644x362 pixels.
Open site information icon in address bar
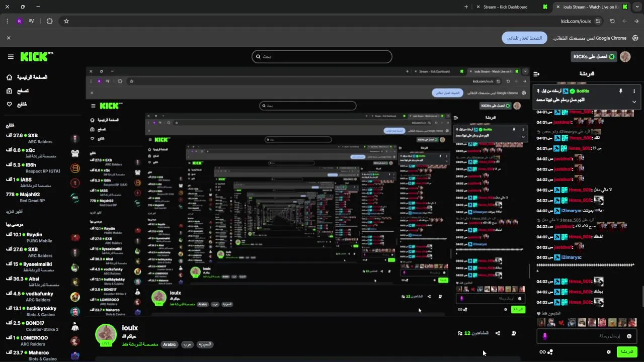[598, 21]
